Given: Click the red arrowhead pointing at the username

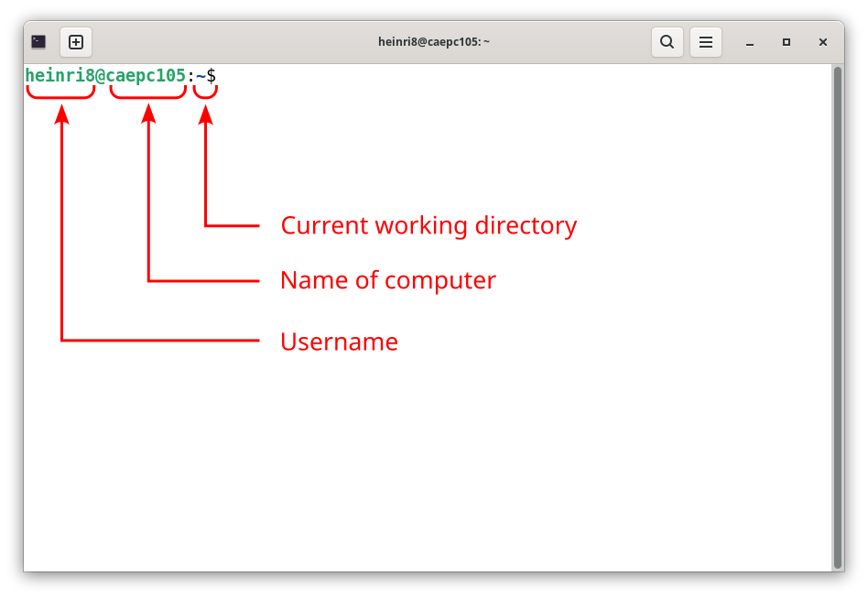Looking at the screenshot, I should point(61,114).
